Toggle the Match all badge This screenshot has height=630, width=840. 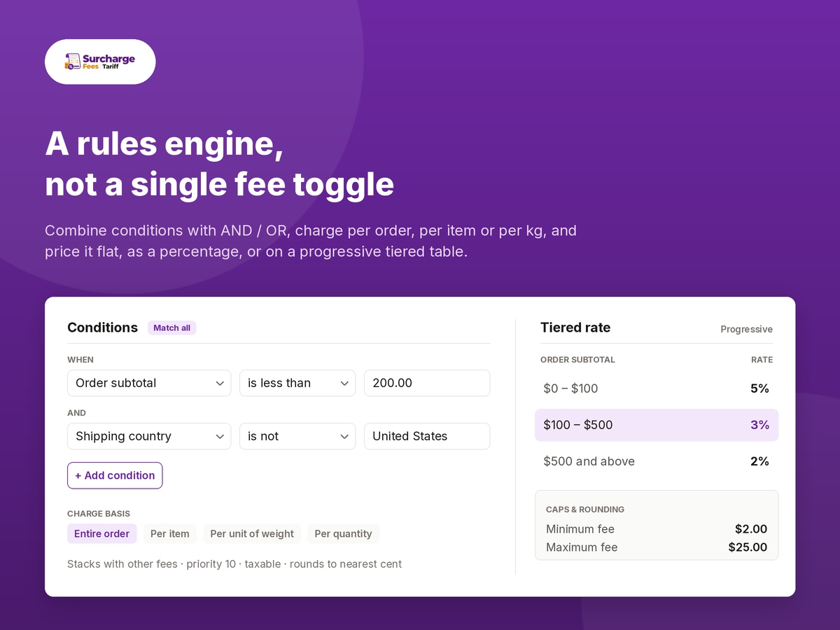click(x=171, y=328)
